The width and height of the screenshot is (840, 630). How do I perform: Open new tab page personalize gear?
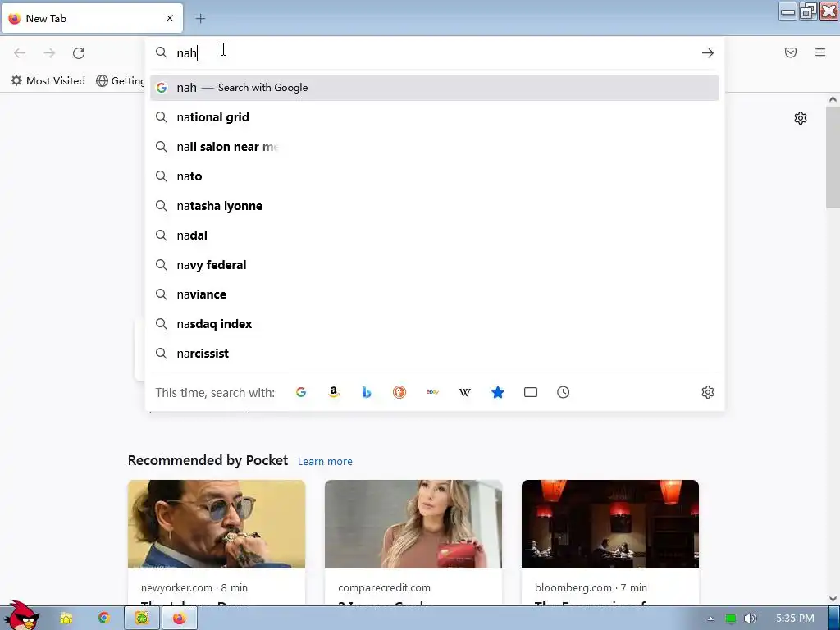(801, 118)
